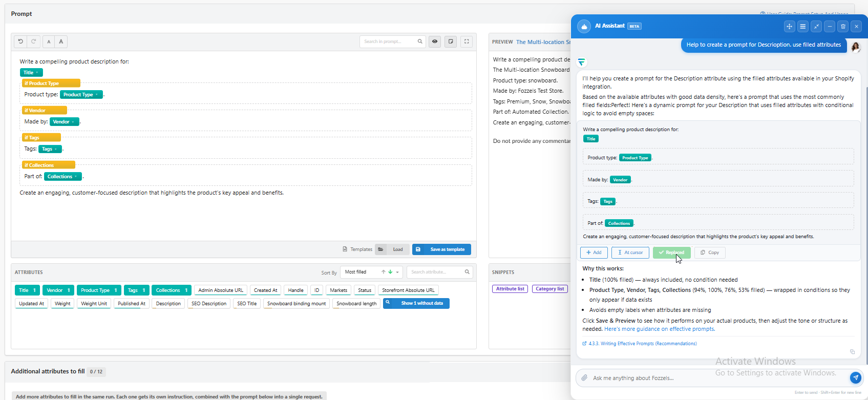868x400 pixels.
Task: Open the Product Type chip dropdown in prompt
Action: pos(81,94)
